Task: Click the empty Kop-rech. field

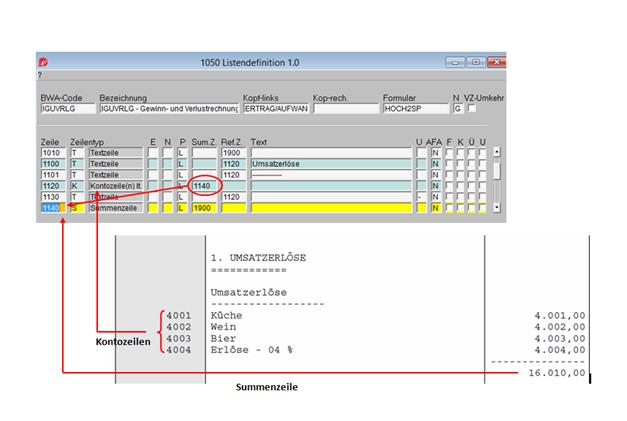Action: pyautogui.click(x=346, y=109)
